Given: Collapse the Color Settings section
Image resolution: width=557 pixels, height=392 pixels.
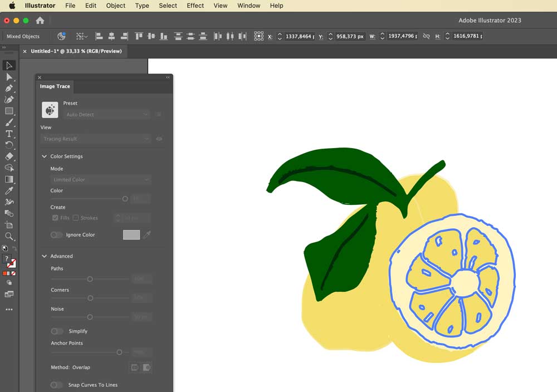Looking at the screenshot, I should coord(45,156).
